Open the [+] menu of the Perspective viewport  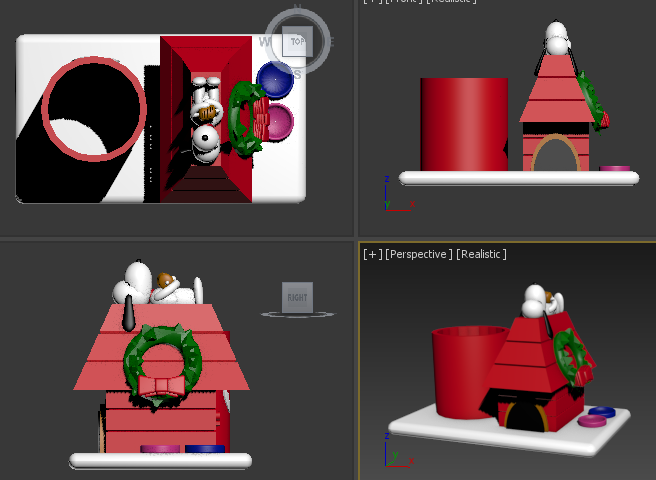click(372, 254)
